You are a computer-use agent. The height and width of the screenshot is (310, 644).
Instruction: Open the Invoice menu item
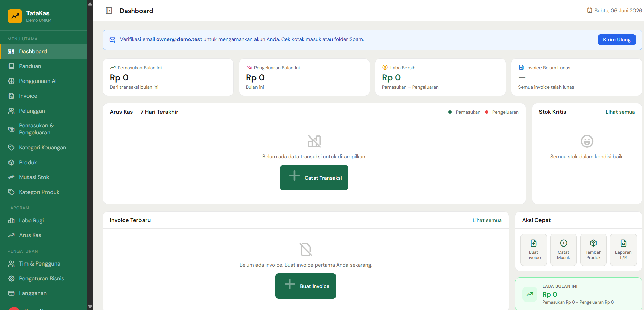pos(43,96)
